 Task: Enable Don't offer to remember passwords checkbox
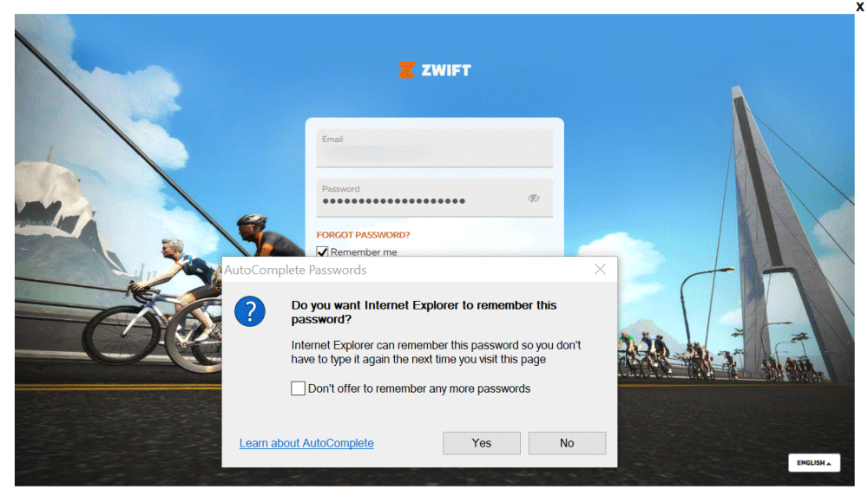click(298, 388)
